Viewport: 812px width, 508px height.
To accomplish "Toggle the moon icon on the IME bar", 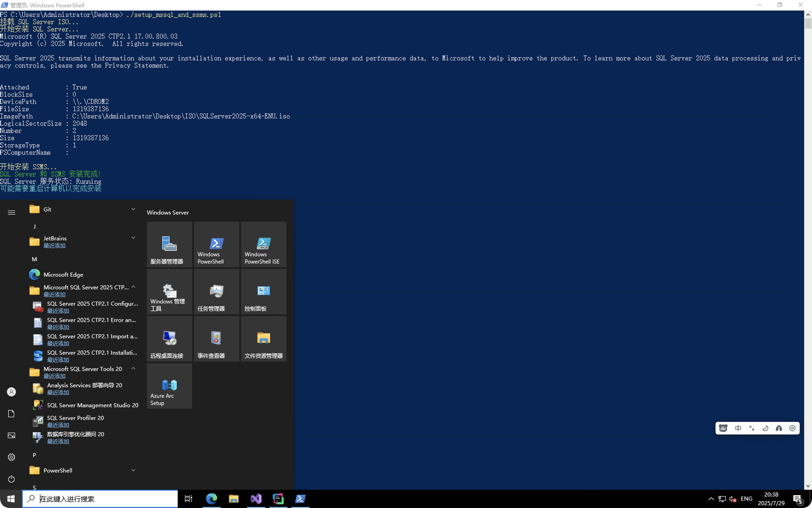I will [x=765, y=428].
